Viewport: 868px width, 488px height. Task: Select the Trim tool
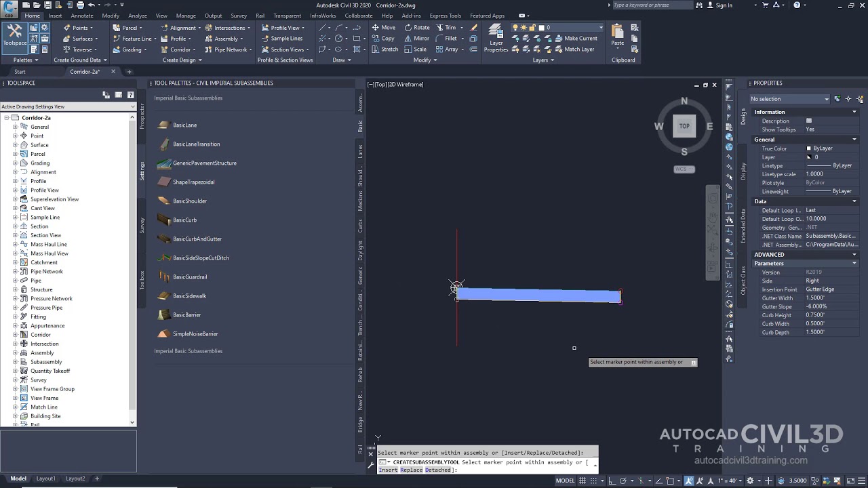coord(446,28)
